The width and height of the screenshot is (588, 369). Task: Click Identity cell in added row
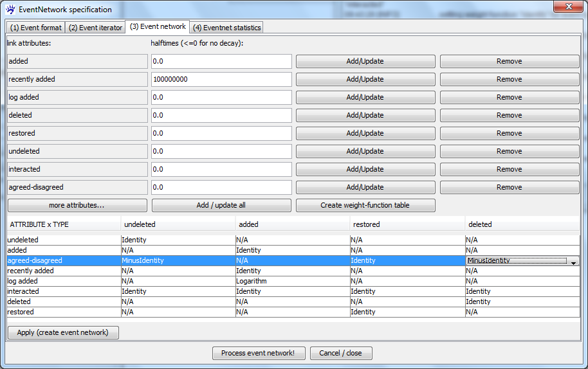[x=293, y=250]
